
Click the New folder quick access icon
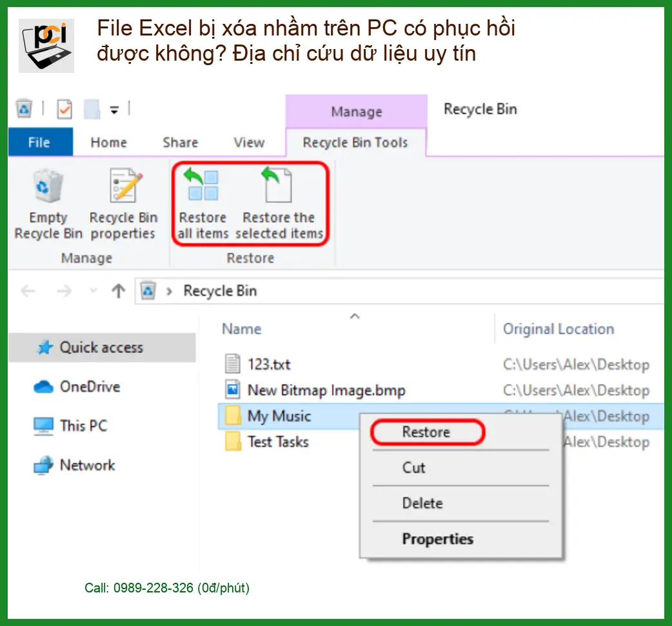tap(92, 109)
